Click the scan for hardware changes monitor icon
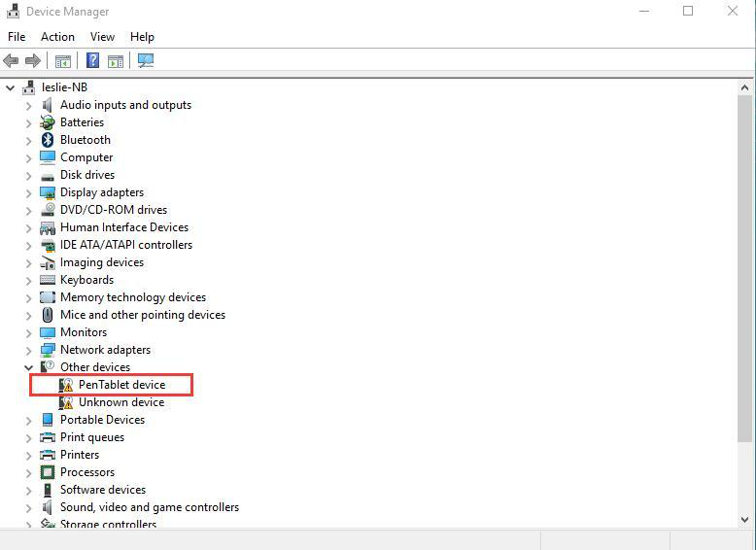 click(x=146, y=60)
